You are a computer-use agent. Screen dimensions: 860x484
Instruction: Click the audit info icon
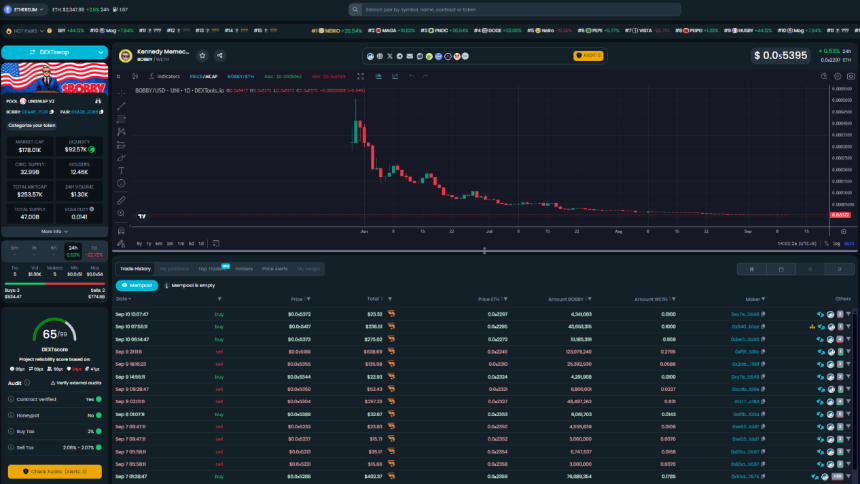(x=27, y=382)
